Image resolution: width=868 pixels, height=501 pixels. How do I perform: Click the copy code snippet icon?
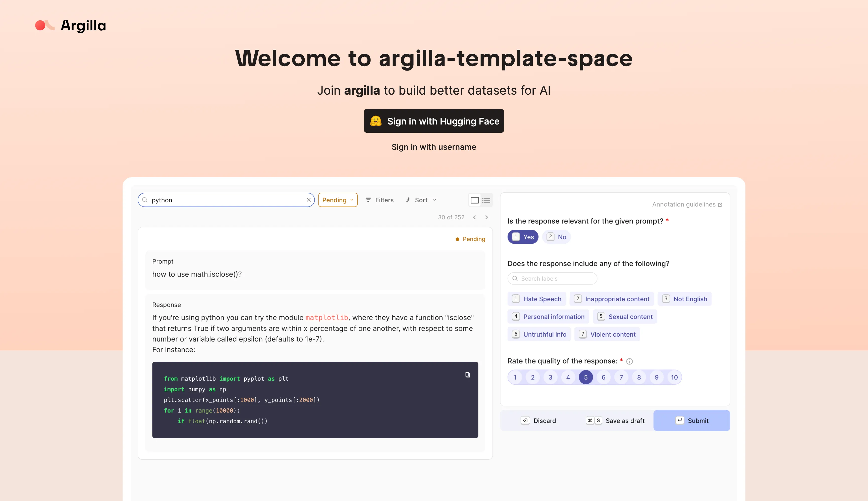468,374
